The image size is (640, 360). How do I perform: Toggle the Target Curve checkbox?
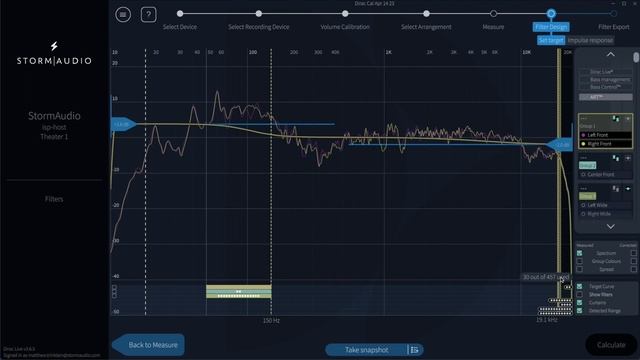click(580, 287)
